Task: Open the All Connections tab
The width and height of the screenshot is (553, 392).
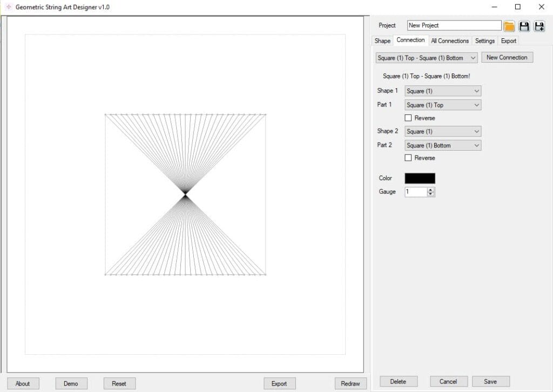Action: 449,41
